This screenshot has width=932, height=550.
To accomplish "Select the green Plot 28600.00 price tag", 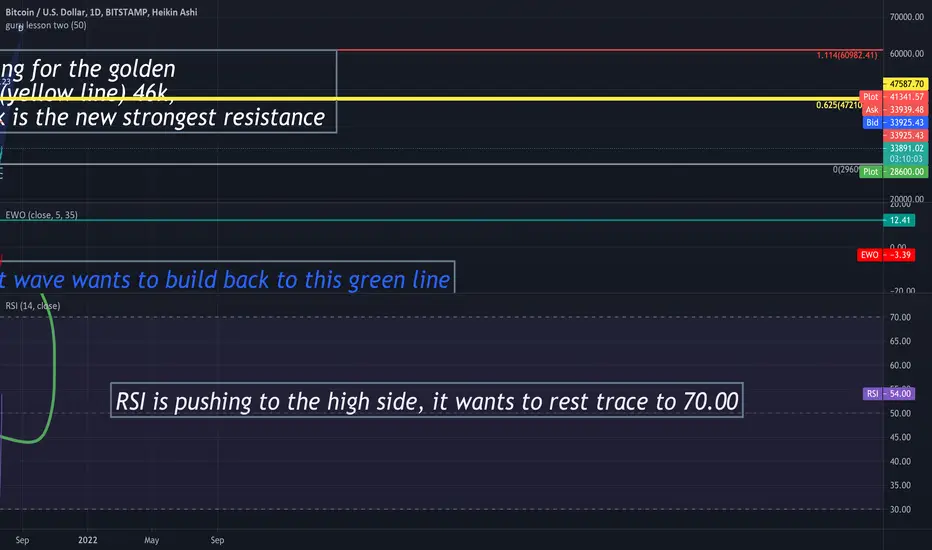I will pos(893,171).
